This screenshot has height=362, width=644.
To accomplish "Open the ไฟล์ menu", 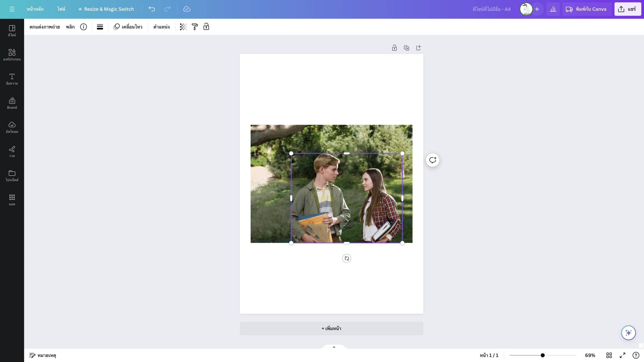I will (61, 9).
